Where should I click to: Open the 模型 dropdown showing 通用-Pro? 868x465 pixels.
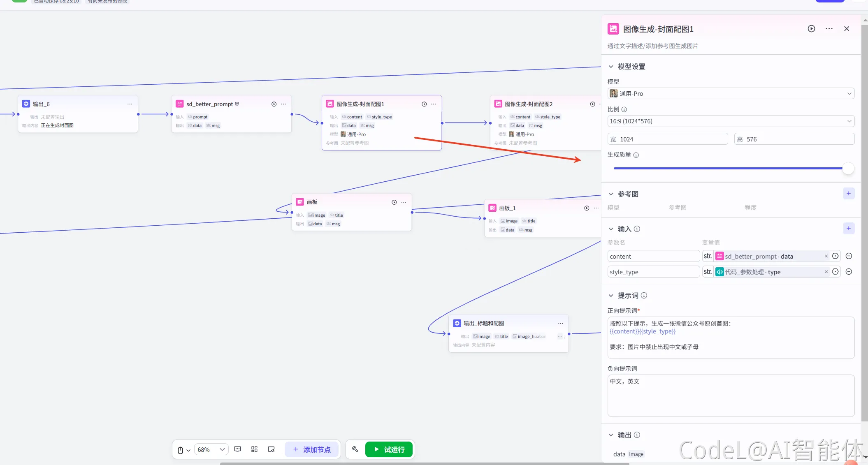point(731,94)
